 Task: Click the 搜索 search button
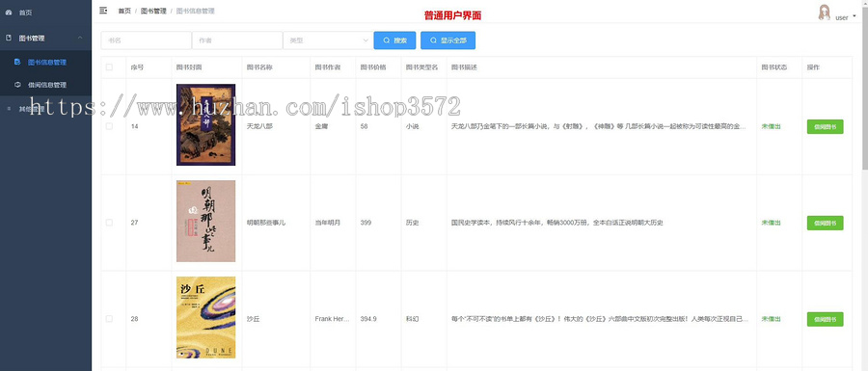(394, 40)
